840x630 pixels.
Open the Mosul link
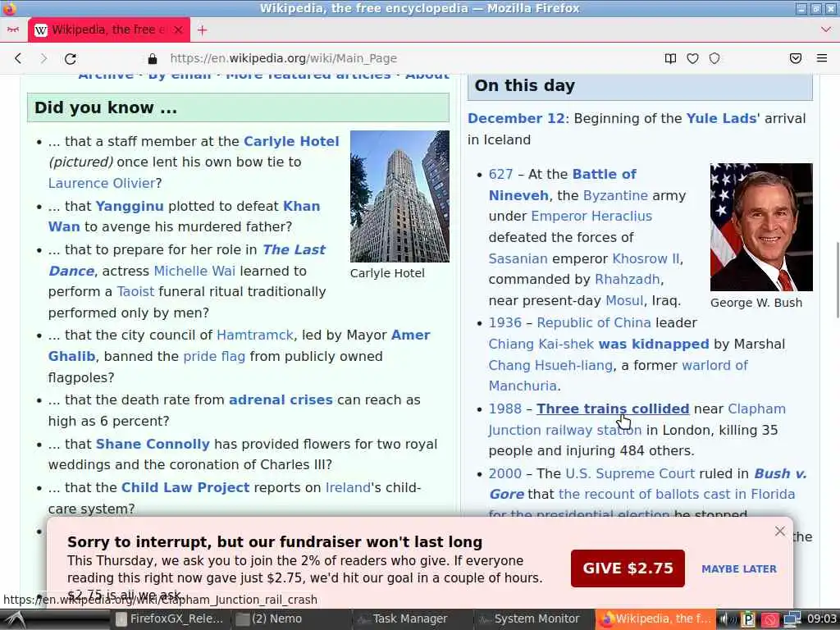[x=624, y=301]
